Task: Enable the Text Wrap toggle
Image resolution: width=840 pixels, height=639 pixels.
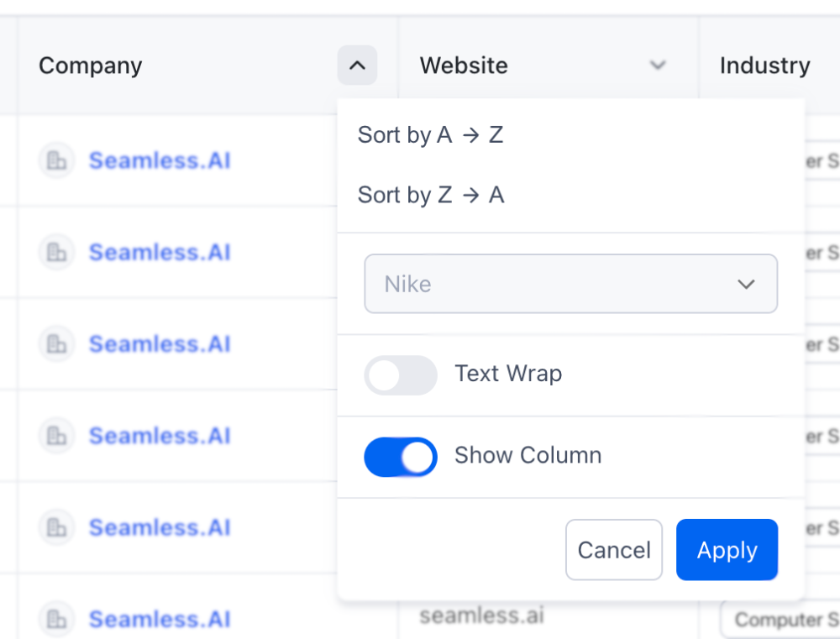Action: click(401, 375)
